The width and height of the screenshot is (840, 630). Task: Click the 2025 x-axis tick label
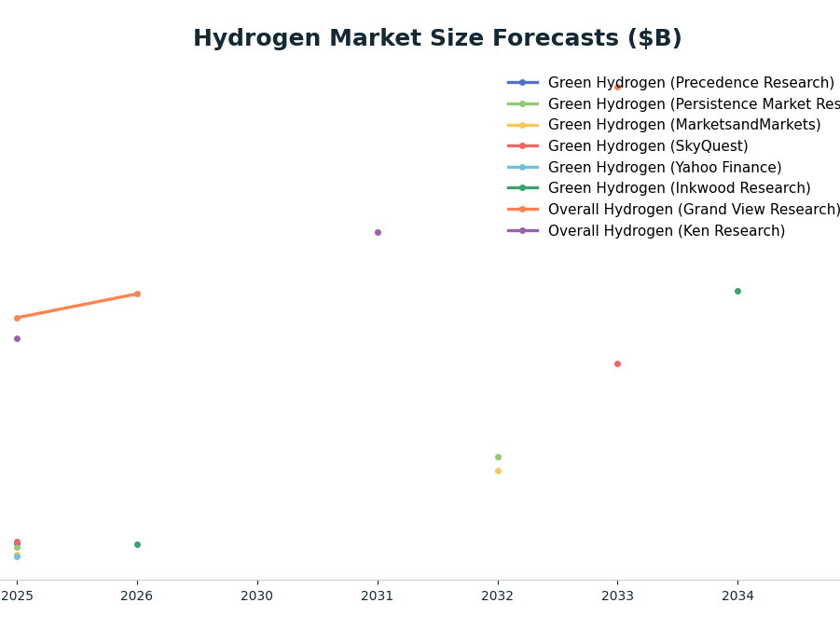17,596
